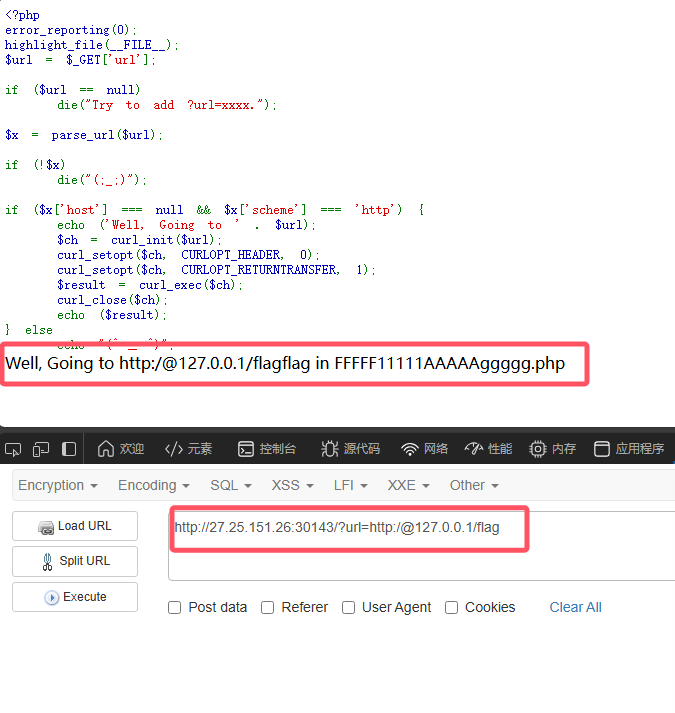
Task: Click the curl_init($url) code line
Action: pos(139,240)
